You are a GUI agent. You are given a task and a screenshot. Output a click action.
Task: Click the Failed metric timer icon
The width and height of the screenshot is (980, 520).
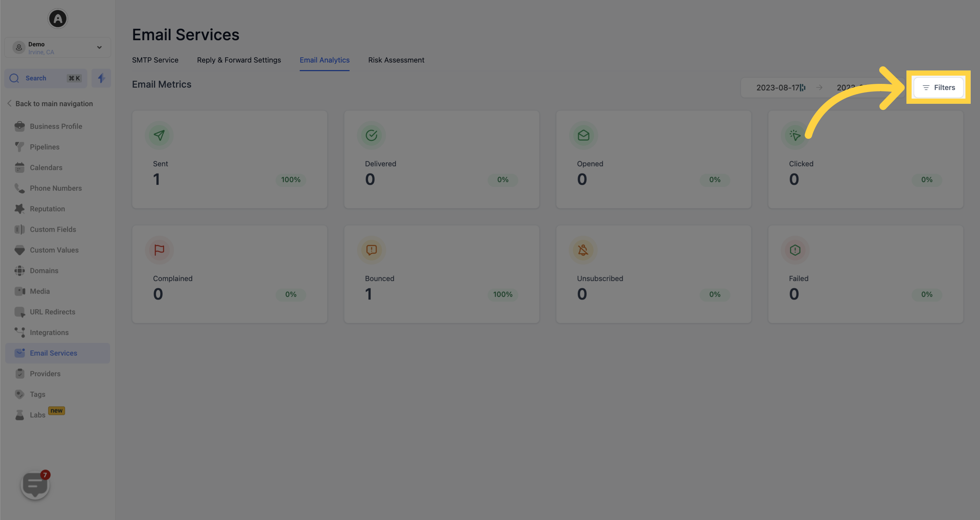(x=795, y=250)
